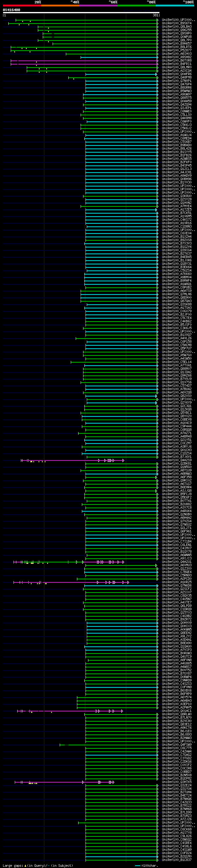Open hit UniRef100_B2U882
Screen dimensions: 197x868
(x=176, y=504)
